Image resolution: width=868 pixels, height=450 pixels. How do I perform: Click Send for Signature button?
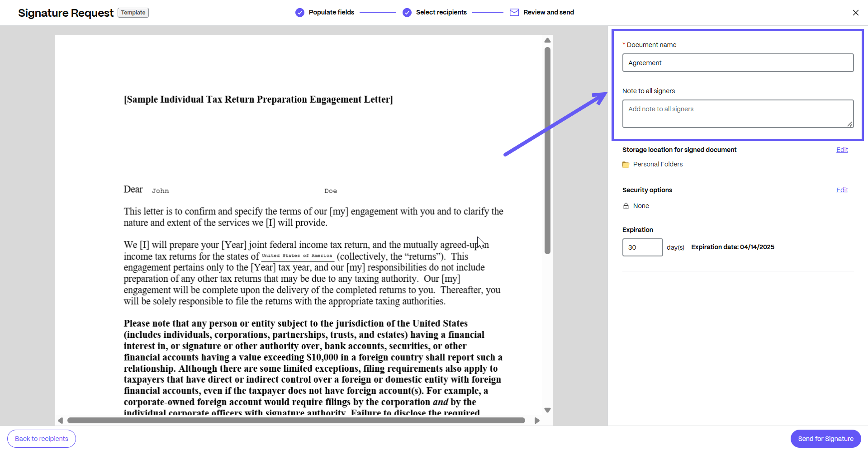(x=825, y=439)
